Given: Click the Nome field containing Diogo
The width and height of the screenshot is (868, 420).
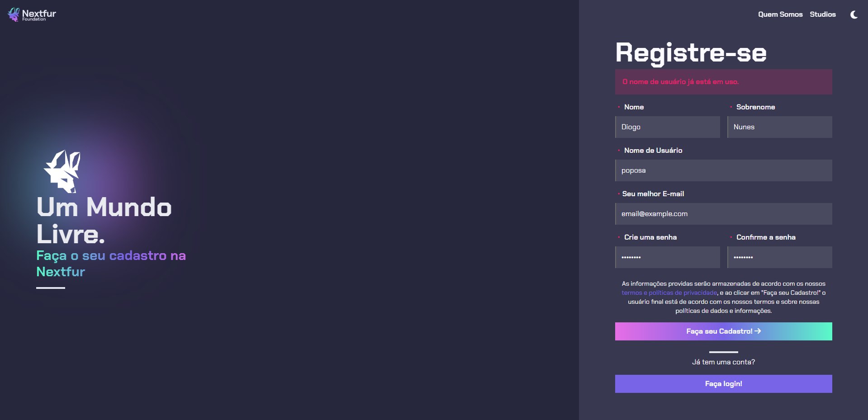Looking at the screenshot, I should coord(668,127).
